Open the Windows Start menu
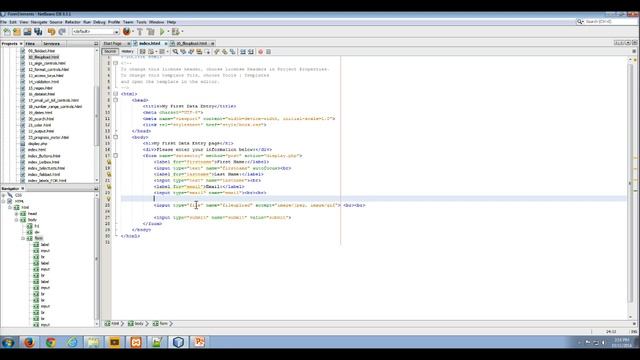 tap(8, 342)
